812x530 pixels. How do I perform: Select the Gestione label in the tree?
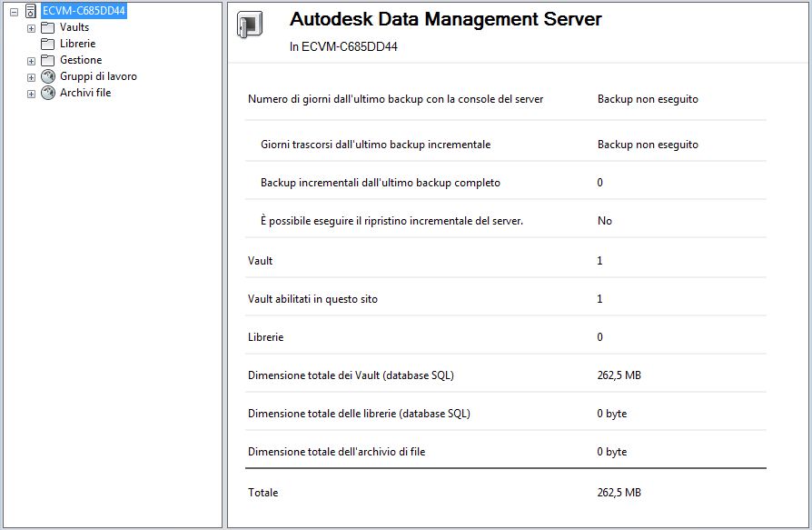click(81, 60)
